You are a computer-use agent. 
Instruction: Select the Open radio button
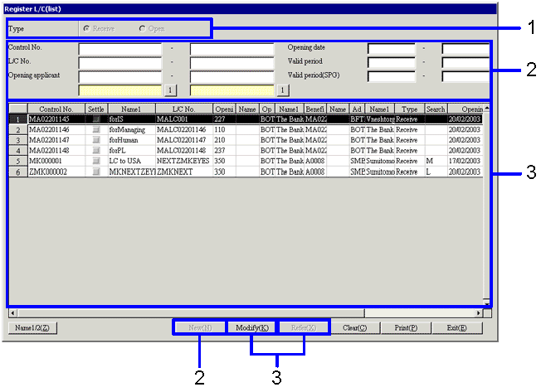tap(143, 29)
